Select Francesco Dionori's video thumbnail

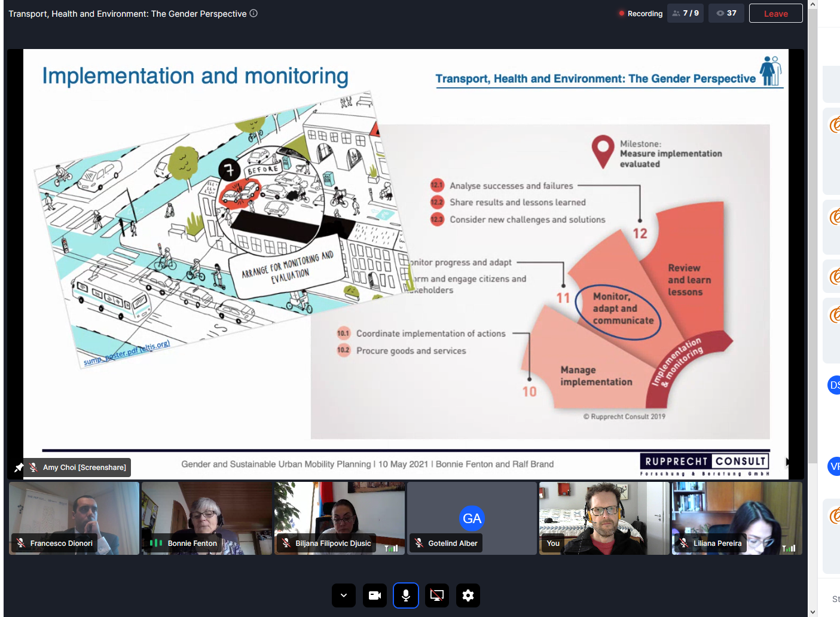[74, 518]
